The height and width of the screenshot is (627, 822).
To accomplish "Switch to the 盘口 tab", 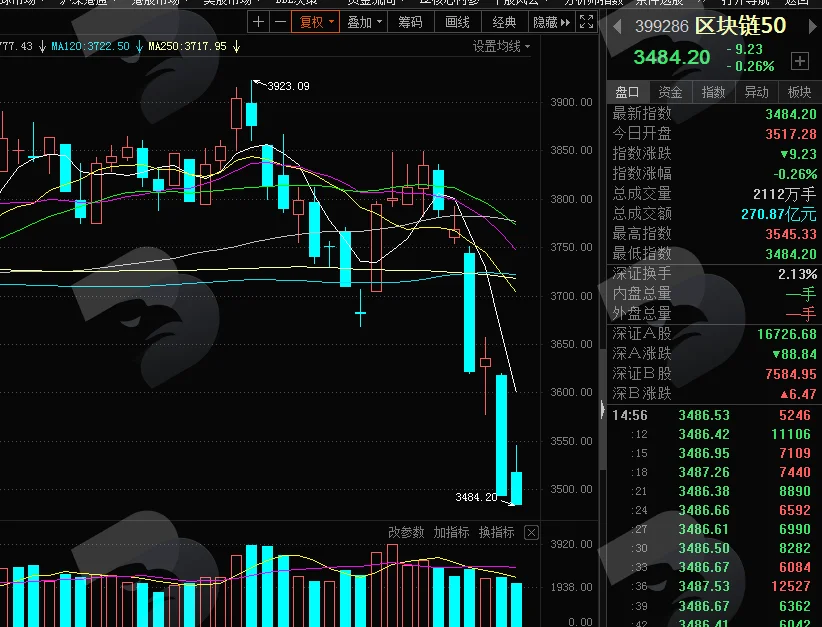I will 628,92.
